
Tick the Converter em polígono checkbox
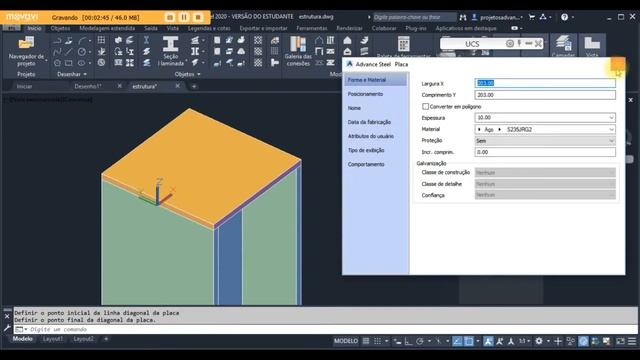[x=425, y=106]
